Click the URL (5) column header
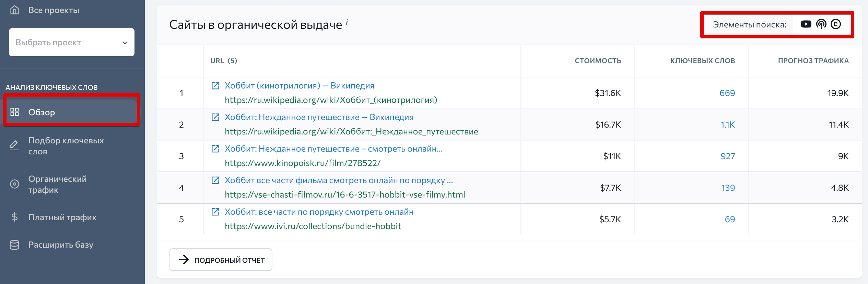The image size is (868, 284). coord(224,61)
